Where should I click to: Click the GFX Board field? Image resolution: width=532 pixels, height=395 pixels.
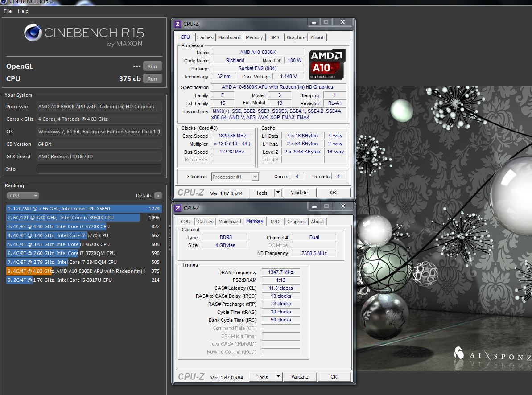[99, 156]
